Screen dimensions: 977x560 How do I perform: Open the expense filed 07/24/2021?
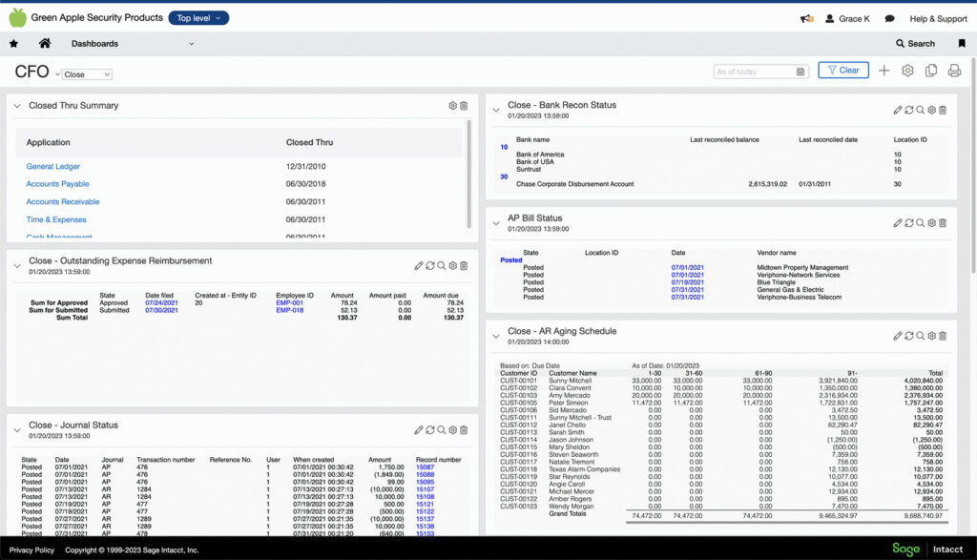click(161, 302)
